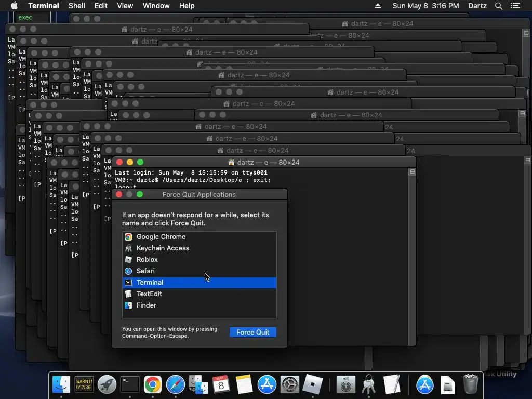Click the Roblox icon in Dock
The width and height of the screenshot is (532, 399).
312,384
